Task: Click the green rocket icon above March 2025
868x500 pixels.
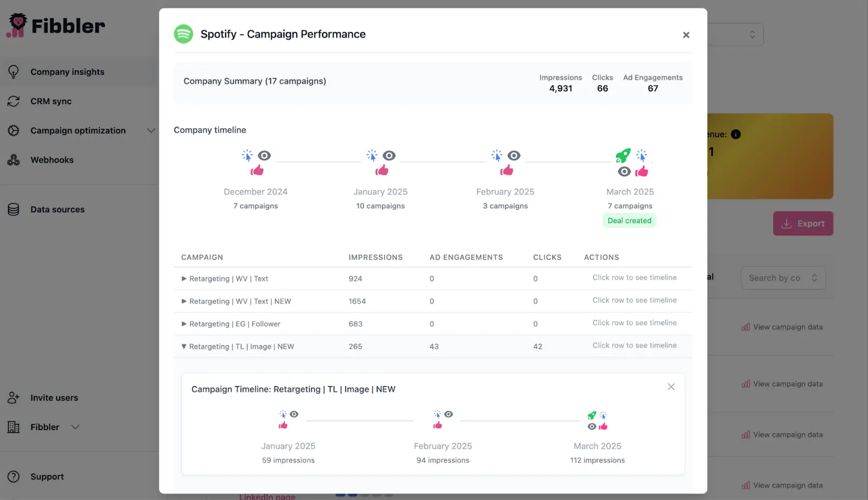Action: [x=623, y=156]
